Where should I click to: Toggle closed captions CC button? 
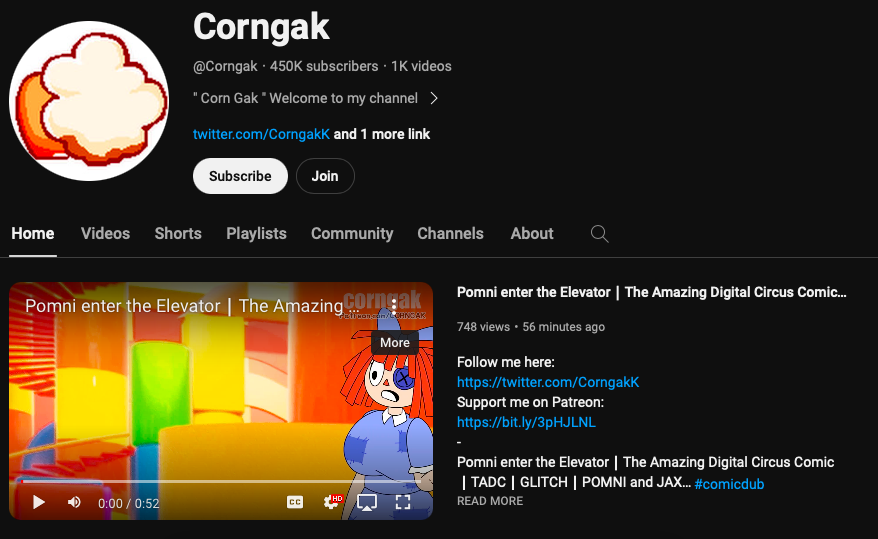click(x=295, y=502)
